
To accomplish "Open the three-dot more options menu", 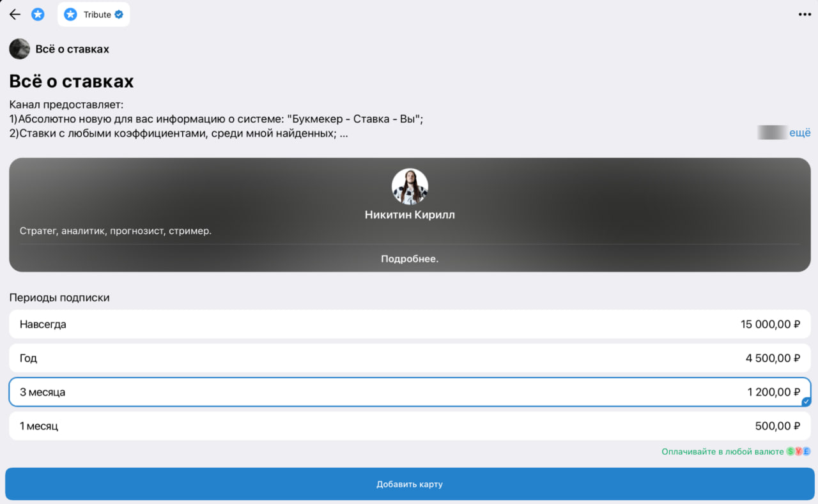I will [804, 14].
